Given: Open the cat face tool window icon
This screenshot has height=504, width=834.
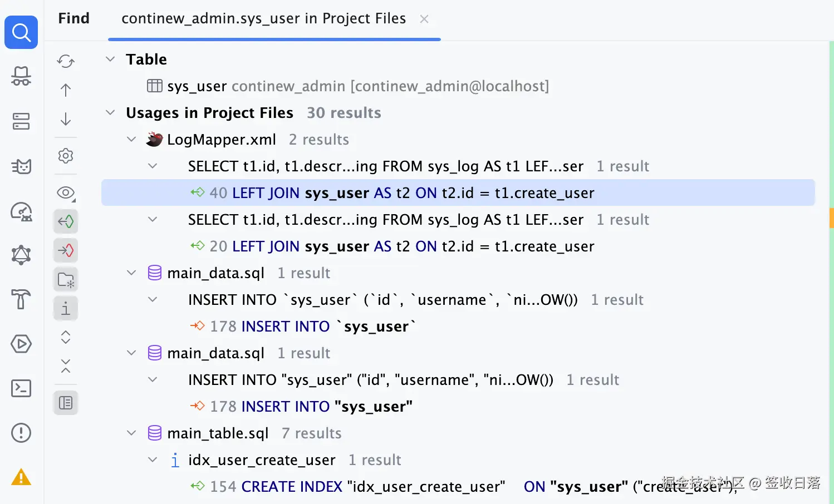Looking at the screenshot, I should tap(21, 166).
